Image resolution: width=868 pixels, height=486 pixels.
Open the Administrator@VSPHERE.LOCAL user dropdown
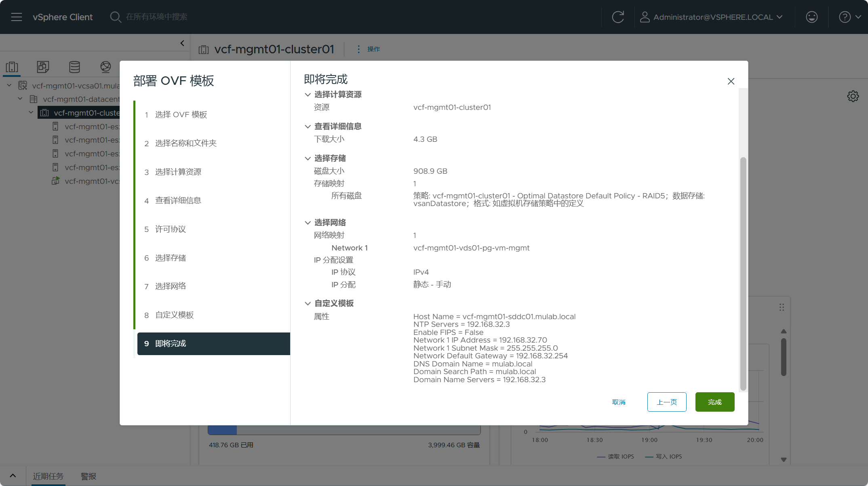click(712, 17)
